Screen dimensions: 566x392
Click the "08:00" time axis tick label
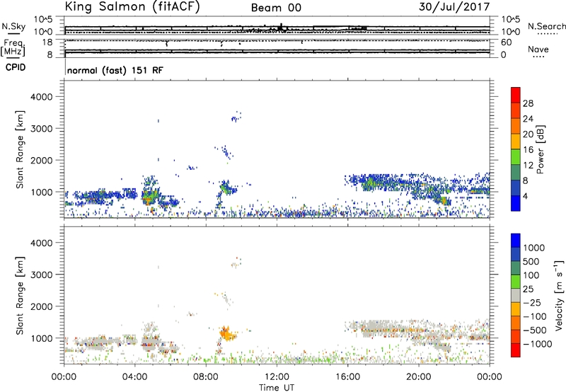pos(206,377)
